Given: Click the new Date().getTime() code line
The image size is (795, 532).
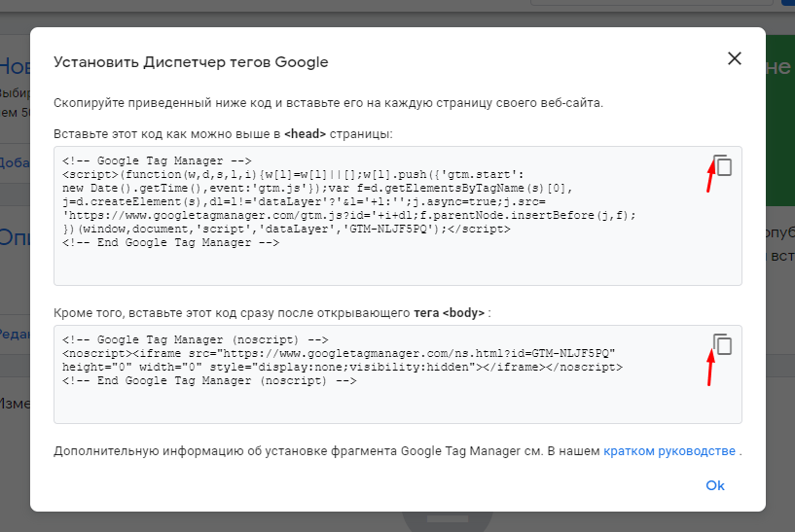Looking at the screenshot, I should (317, 188).
